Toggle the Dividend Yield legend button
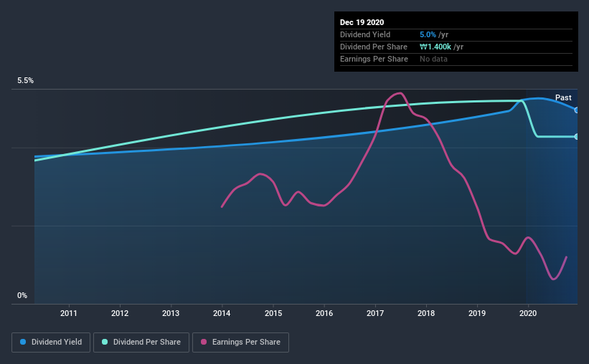 pos(50,343)
